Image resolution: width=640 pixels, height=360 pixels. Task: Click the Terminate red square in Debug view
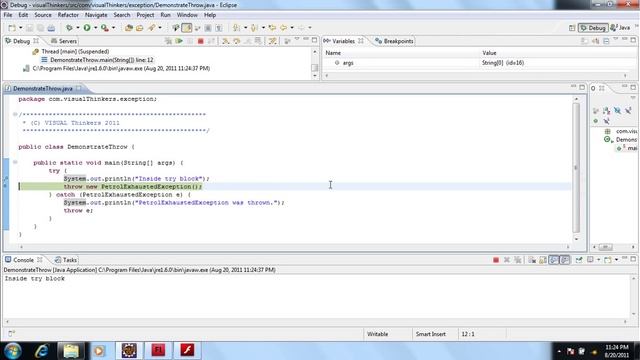(x=200, y=41)
